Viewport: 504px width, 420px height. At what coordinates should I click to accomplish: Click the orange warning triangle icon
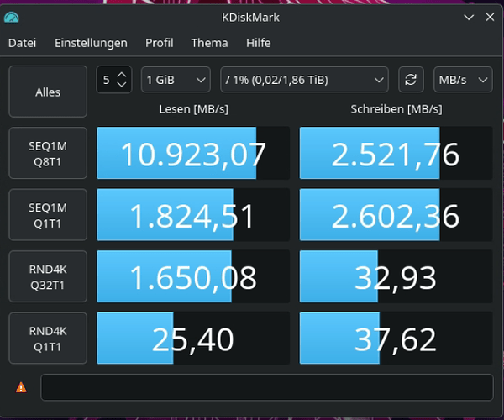[21, 387]
